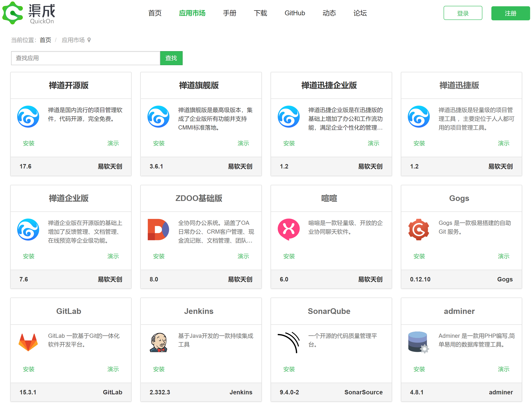Open 演示 for adminer
Viewport: 532px width, 404px height.
pyautogui.click(x=504, y=369)
